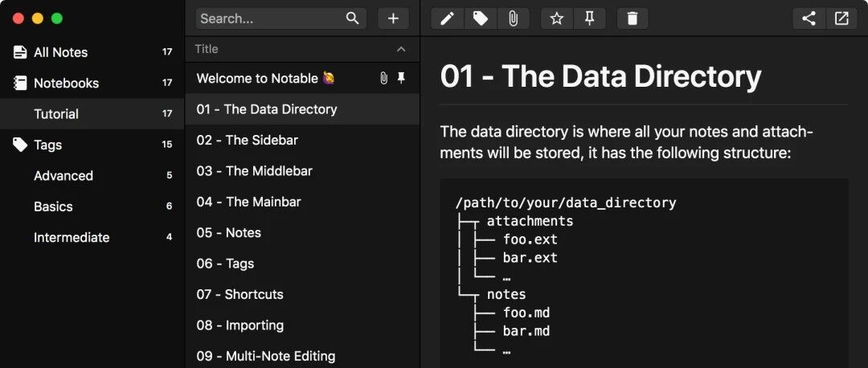Open note 09 - Multi-Note Editing
Viewport: 868px width, 368px height.
(x=302, y=356)
